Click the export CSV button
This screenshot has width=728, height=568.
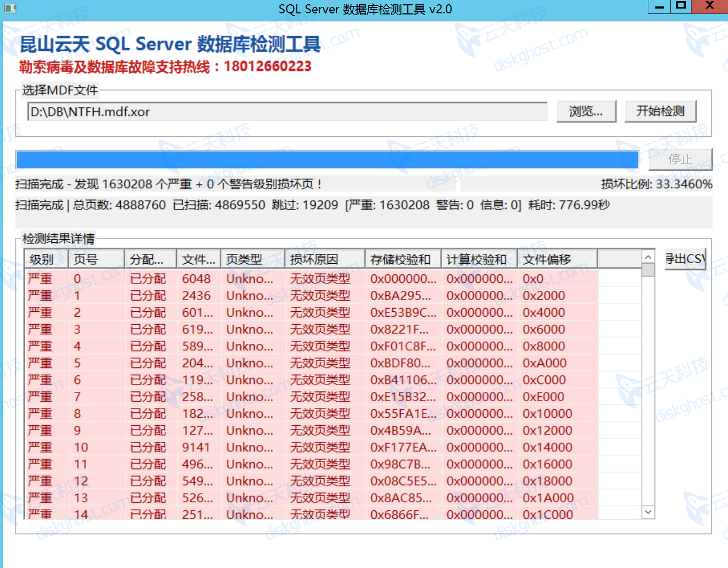pos(685,259)
